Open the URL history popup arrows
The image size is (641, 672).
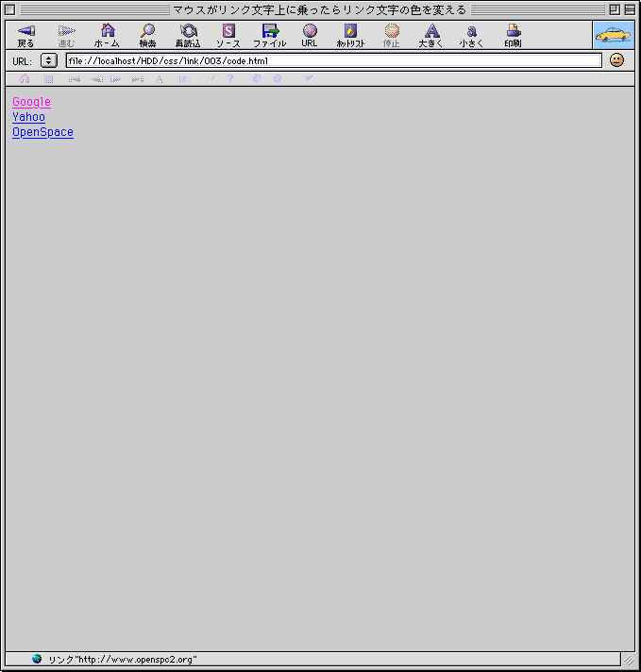pyautogui.click(x=49, y=60)
